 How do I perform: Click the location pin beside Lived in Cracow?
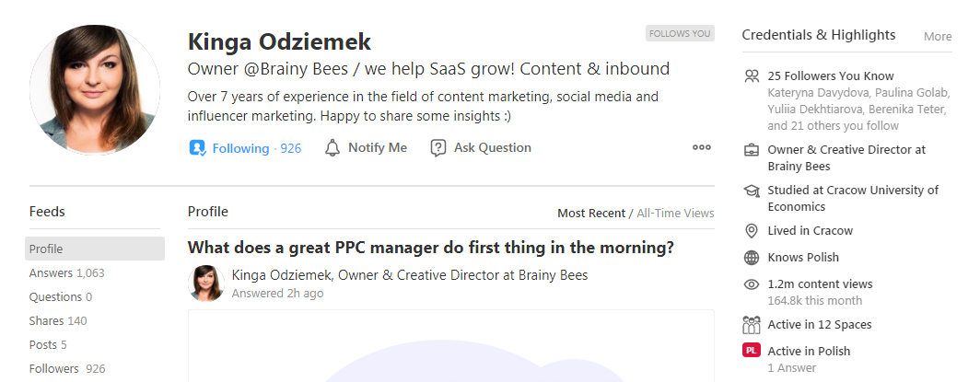[752, 231]
